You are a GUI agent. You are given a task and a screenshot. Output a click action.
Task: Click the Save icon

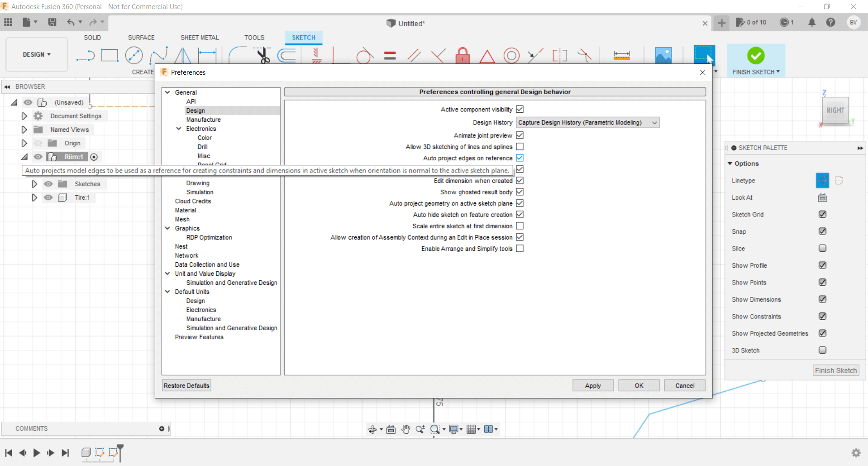pyautogui.click(x=52, y=22)
